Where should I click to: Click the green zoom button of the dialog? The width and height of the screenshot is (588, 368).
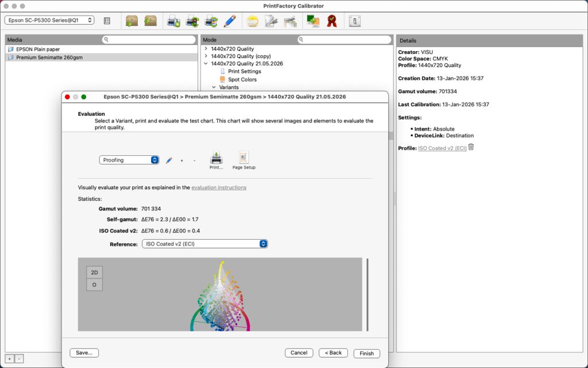click(84, 97)
